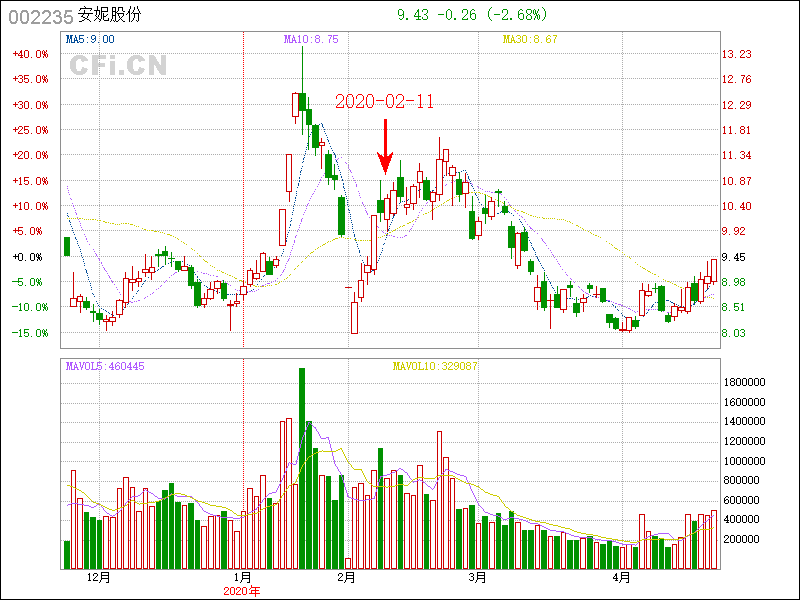Click the red down arrow annotation marker

[x=385, y=146]
